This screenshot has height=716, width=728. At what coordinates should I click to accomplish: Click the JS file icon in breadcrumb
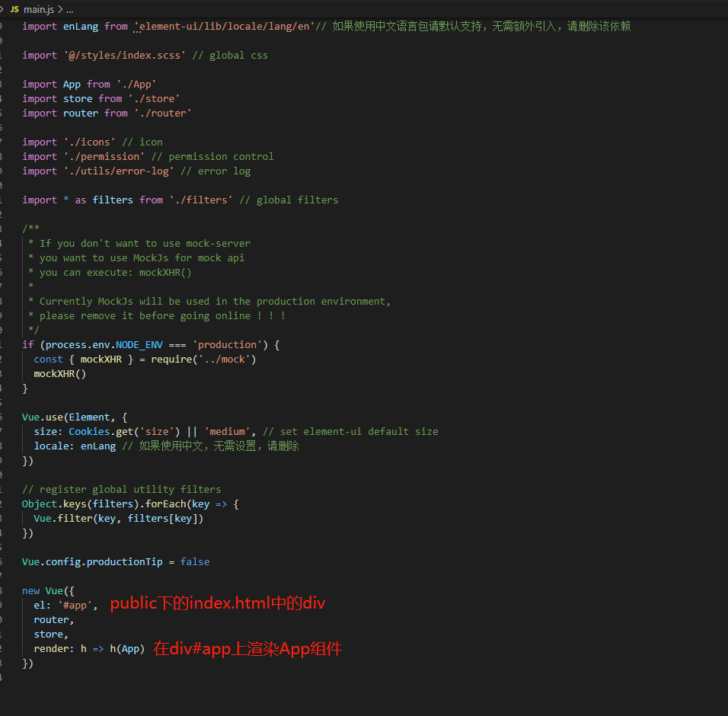(15, 9)
